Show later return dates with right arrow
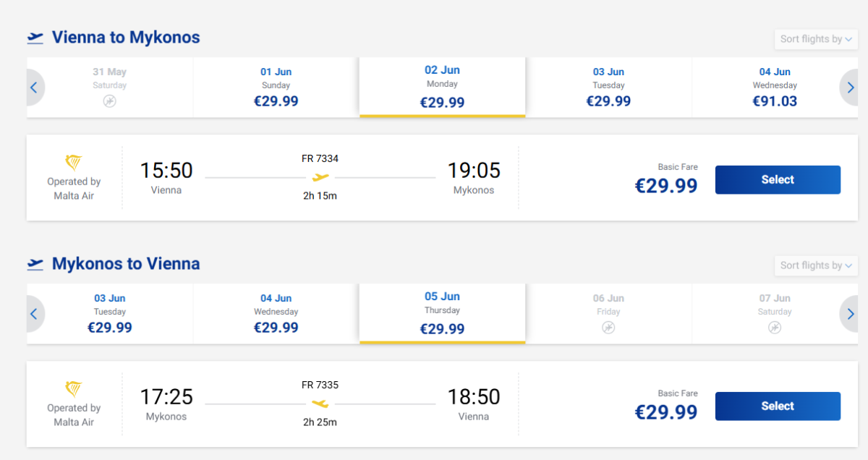The width and height of the screenshot is (868, 460). [851, 314]
